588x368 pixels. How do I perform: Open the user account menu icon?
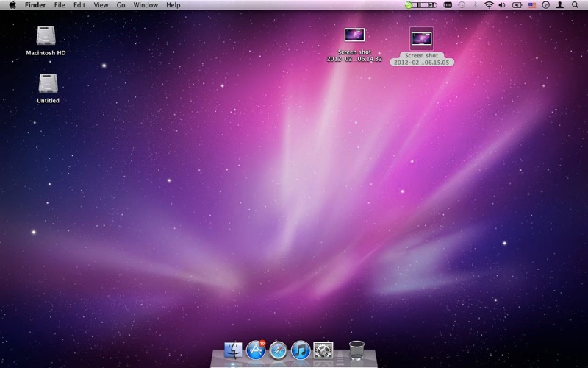click(560, 5)
